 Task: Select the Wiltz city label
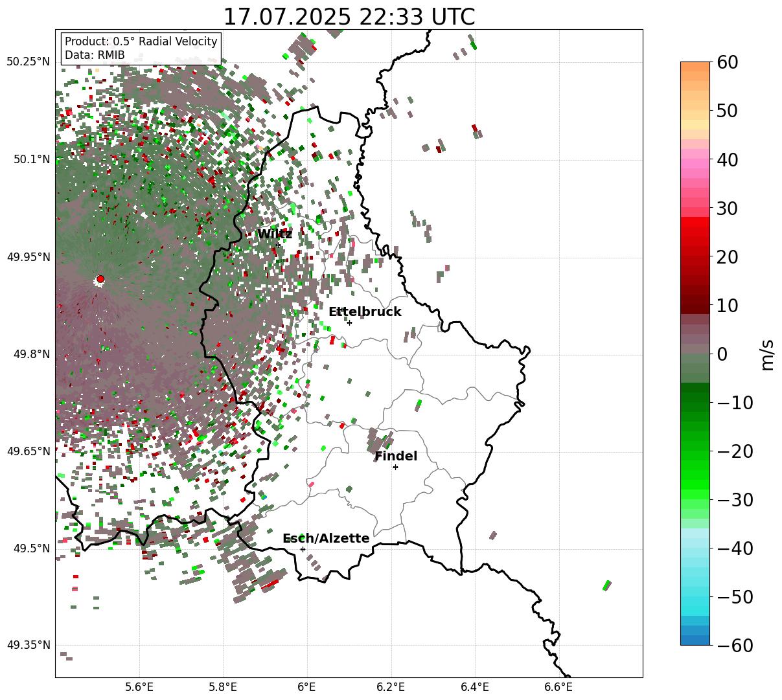(275, 234)
